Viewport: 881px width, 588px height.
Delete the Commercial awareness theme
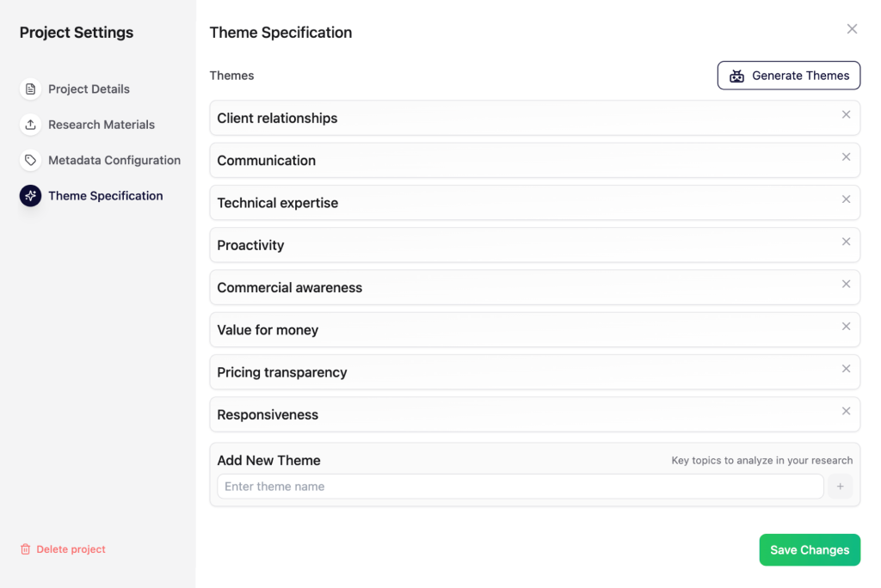[x=846, y=285]
